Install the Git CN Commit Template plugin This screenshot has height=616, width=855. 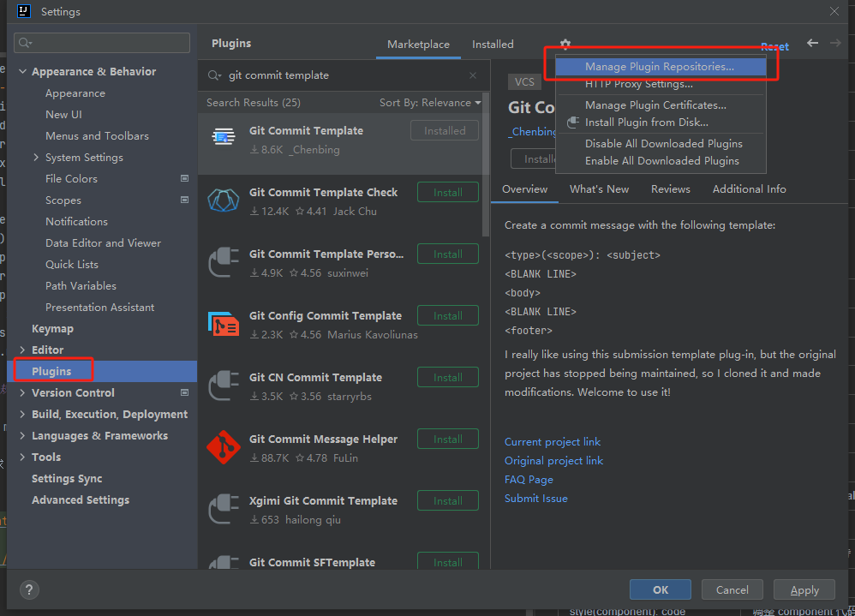tap(447, 378)
